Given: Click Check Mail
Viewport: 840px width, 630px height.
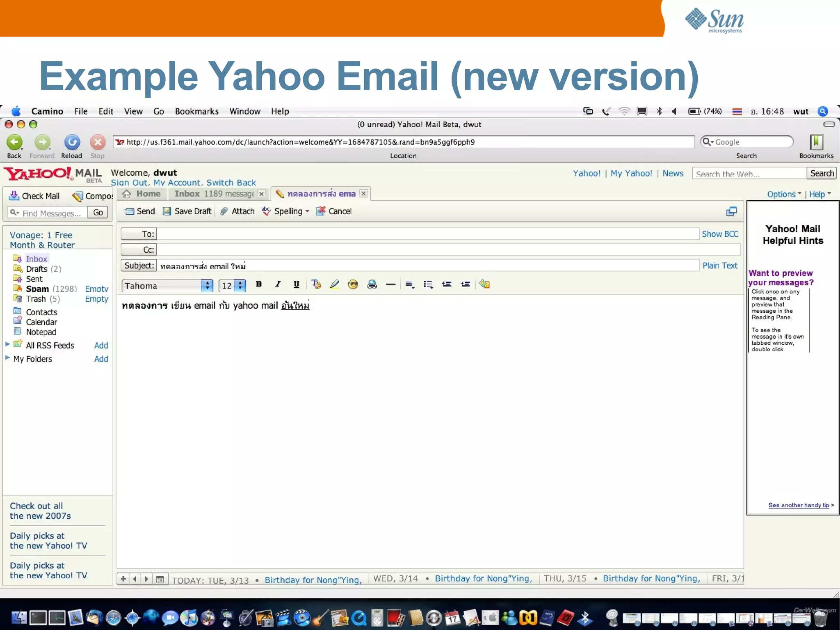Looking at the screenshot, I should [34, 196].
